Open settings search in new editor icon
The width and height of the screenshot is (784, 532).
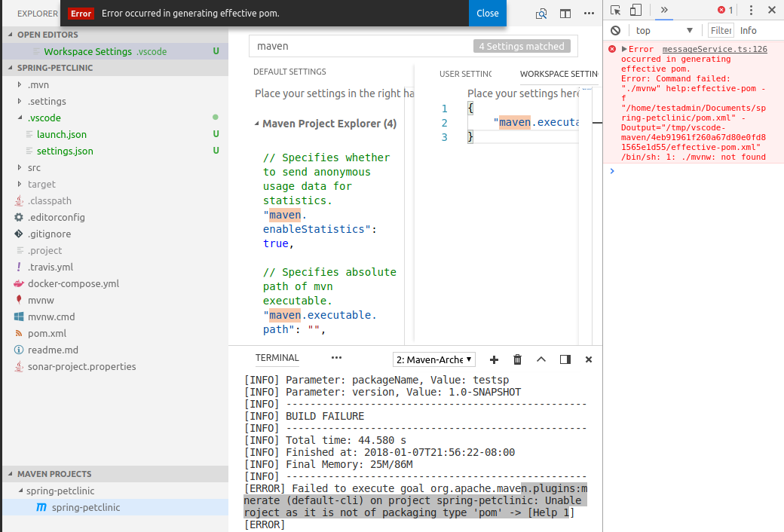coord(541,14)
